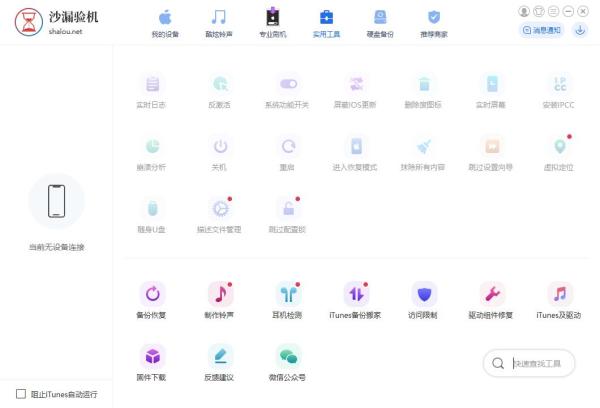600x408 pixels.
Task: Open 推荐商家 tab
Action: point(434,24)
